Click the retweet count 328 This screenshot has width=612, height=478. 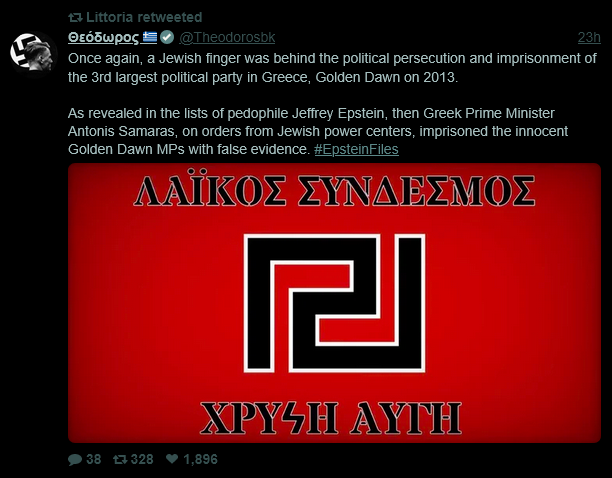pyautogui.click(x=142, y=459)
